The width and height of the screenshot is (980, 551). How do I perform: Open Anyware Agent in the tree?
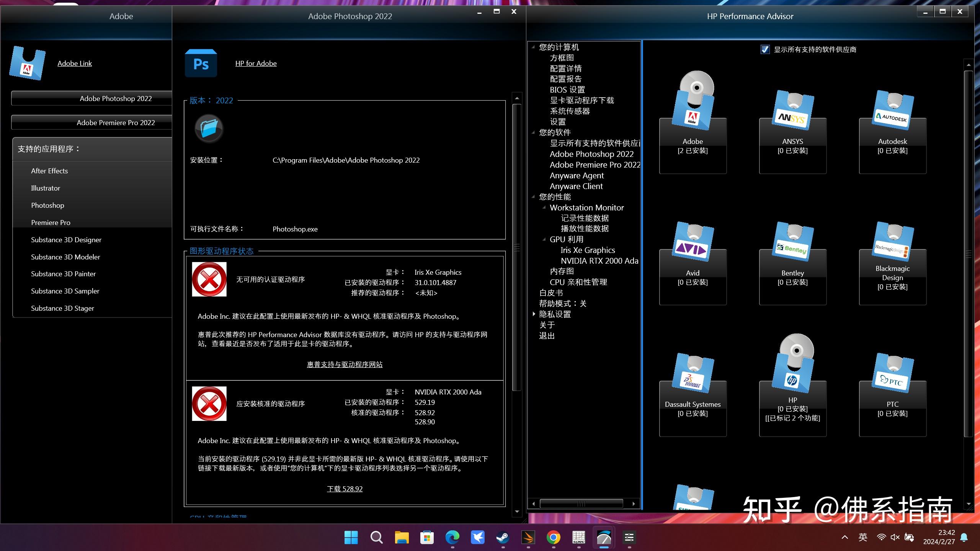tap(577, 175)
